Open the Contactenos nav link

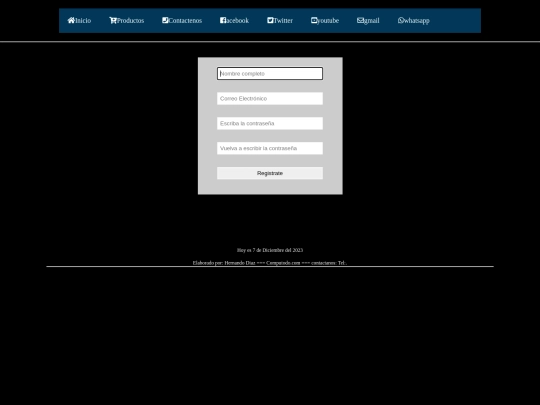tap(185, 21)
